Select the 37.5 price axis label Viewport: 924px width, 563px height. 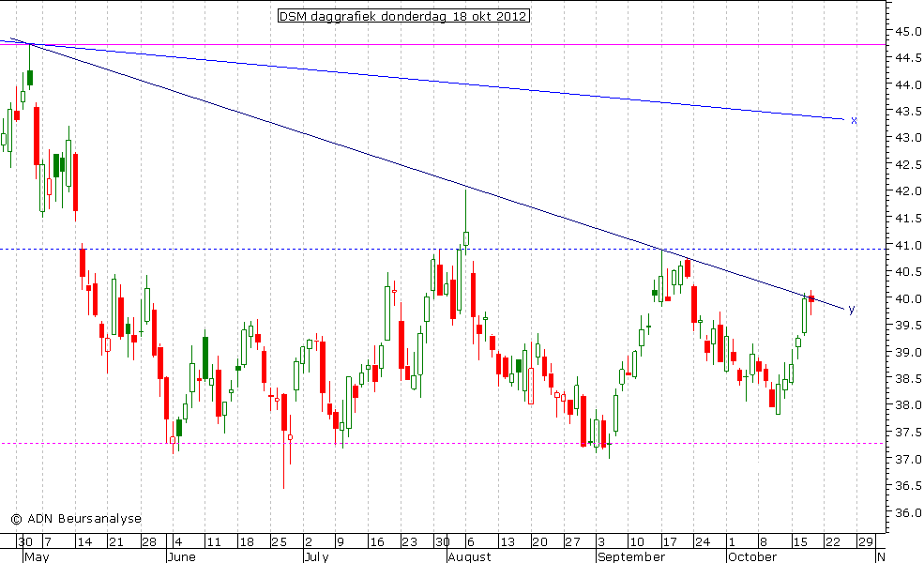point(908,433)
